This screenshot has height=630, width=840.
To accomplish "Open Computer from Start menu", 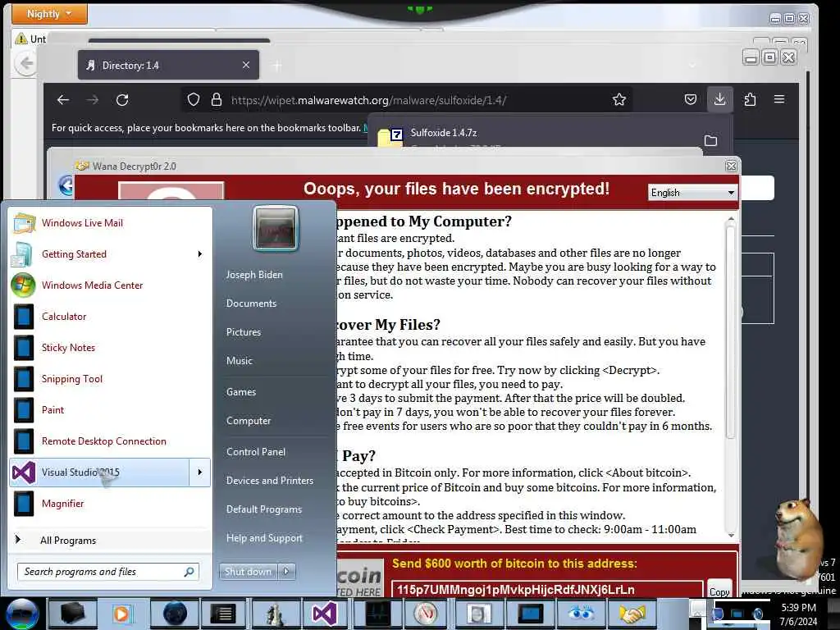I will click(x=249, y=421).
